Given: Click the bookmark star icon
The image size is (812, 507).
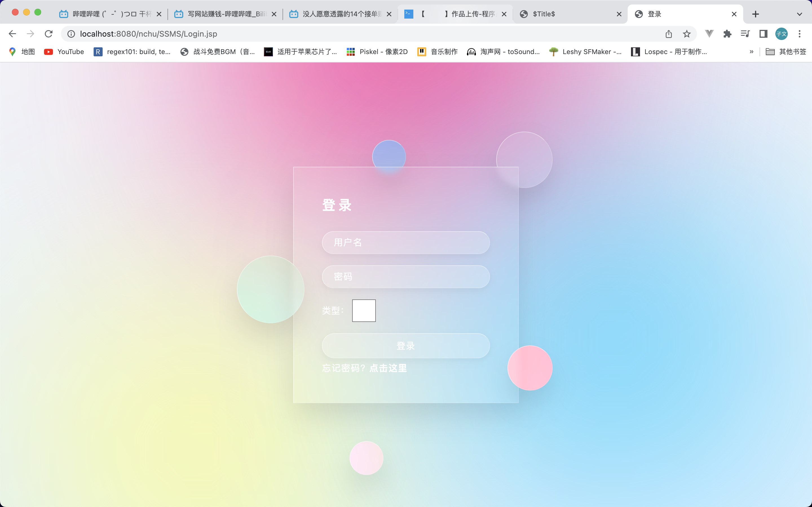Looking at the screenshot, I should 687,34.
